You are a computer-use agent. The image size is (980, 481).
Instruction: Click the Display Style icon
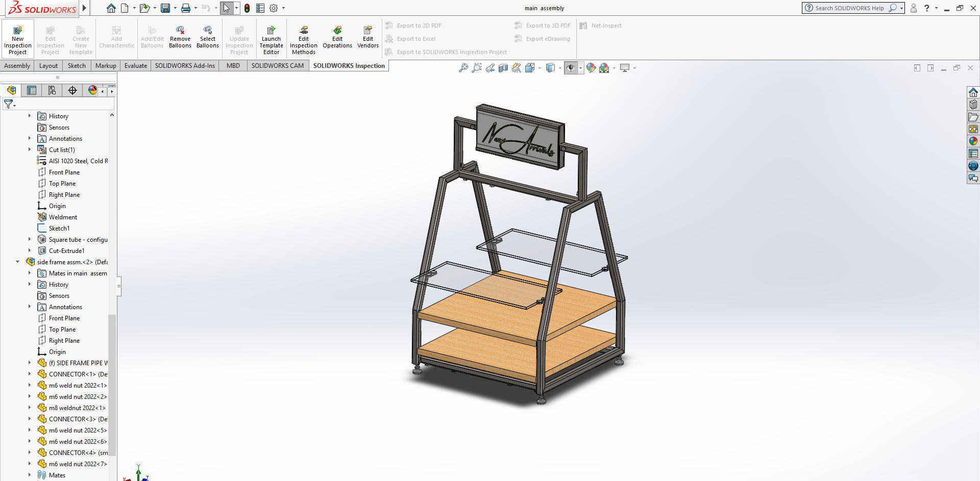tap(550, 68)
